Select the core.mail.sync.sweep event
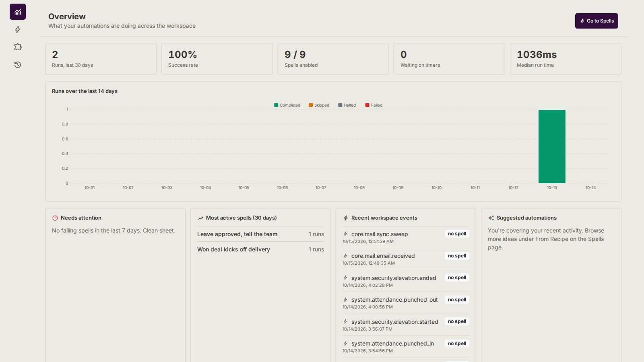Image resolution: width=644 pixels, height=362 pixels. tap(406, 237)
